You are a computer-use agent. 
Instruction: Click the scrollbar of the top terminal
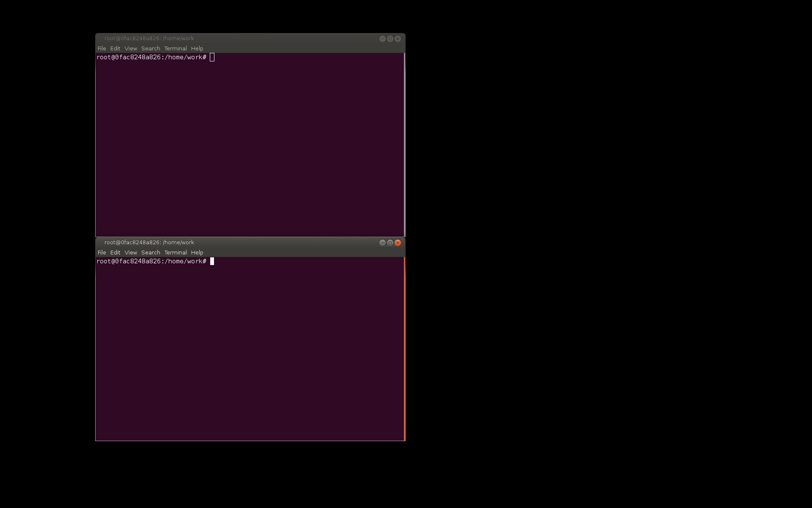click(x=405, y=145)
